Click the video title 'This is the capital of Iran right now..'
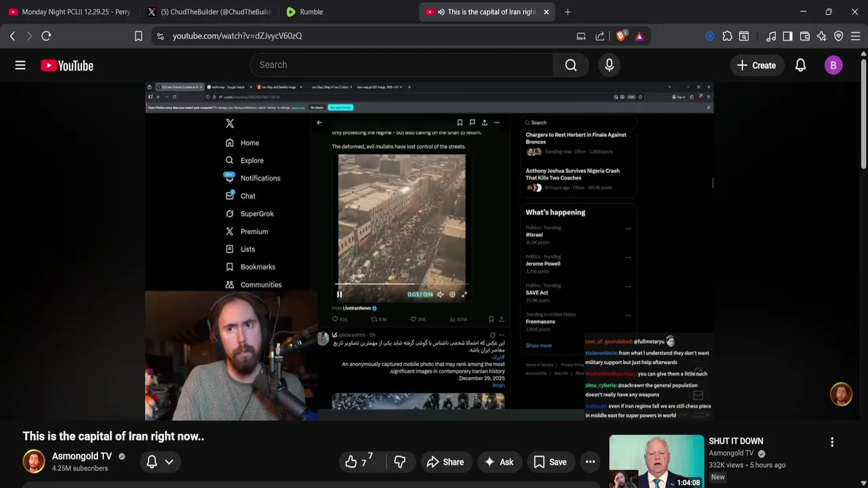 (x=113, y=436)
